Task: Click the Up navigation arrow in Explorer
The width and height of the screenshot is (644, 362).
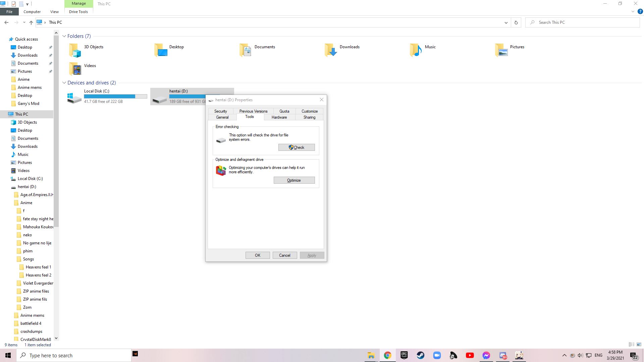Action: tap(31, 22)
